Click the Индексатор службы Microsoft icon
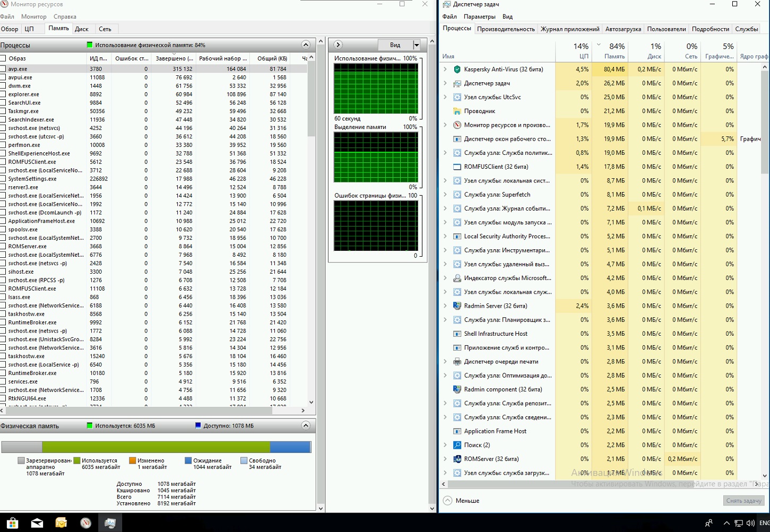This screenshot has width=770, height=532. [457, 278]
